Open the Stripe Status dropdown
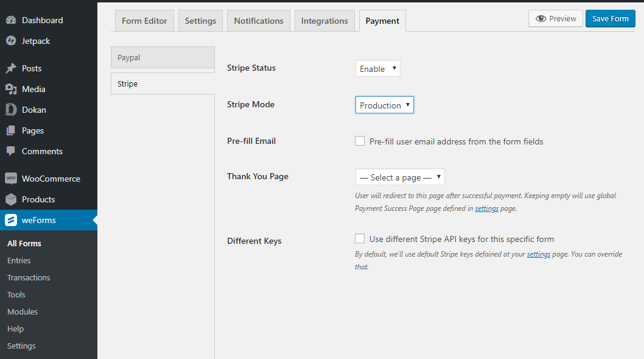This screenshot has height=359, width=644. pos(378,68)
